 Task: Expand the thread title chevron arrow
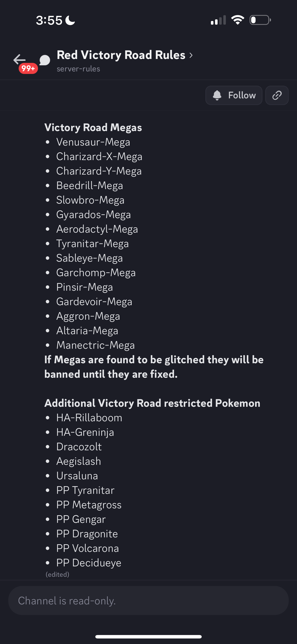point(191,55)
